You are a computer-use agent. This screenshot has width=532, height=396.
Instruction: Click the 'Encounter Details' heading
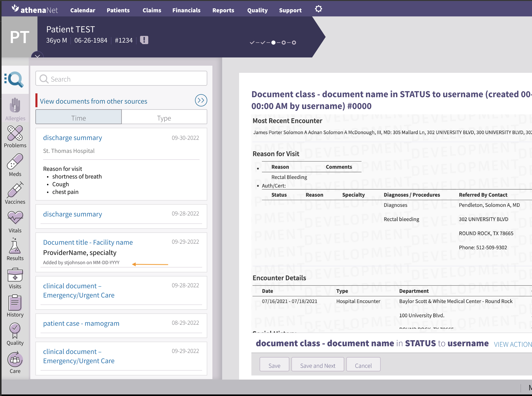pos(279,278)
